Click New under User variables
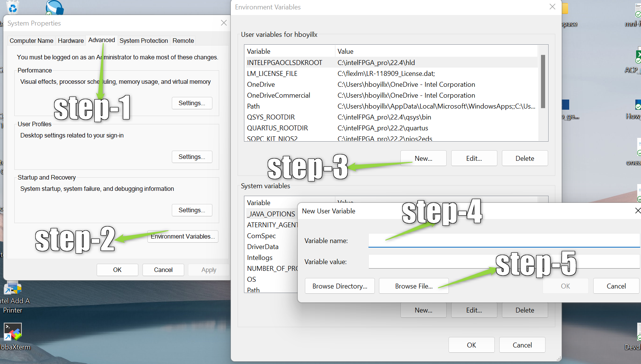This screenshot has height=364, width=641. coord(423,158)
